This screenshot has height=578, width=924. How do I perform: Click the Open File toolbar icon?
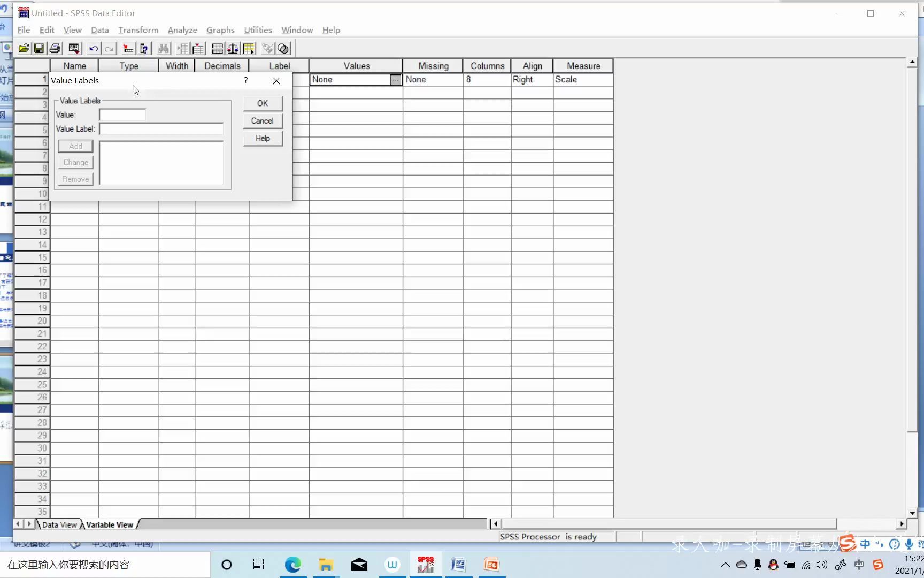pyautogui.click(x=24, y=49)
